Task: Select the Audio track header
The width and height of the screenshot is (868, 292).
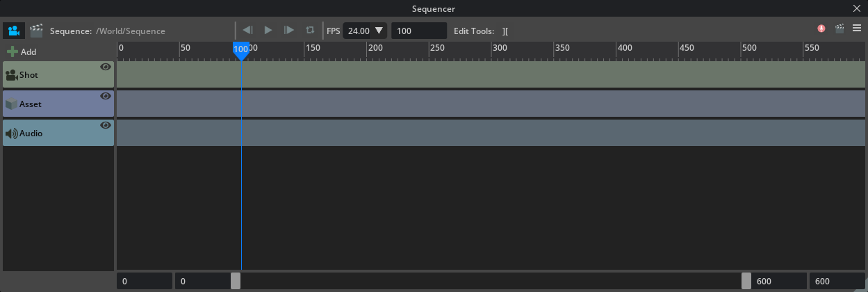Action: [58, 133]
